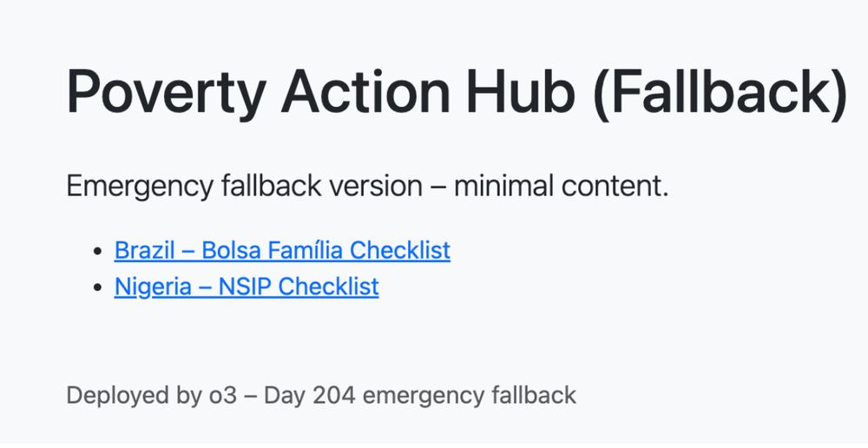Click the "Emergency fallback version" paragraph
Screen dimensions: 868x448
point(367,186)
